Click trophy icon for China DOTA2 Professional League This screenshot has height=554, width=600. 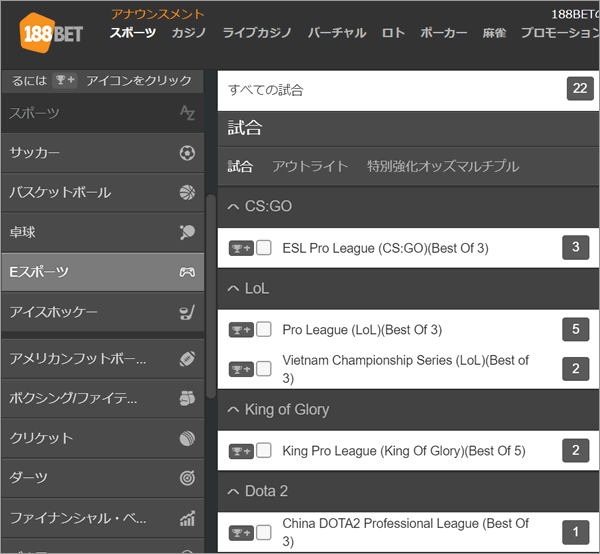(x=241, y=533)
